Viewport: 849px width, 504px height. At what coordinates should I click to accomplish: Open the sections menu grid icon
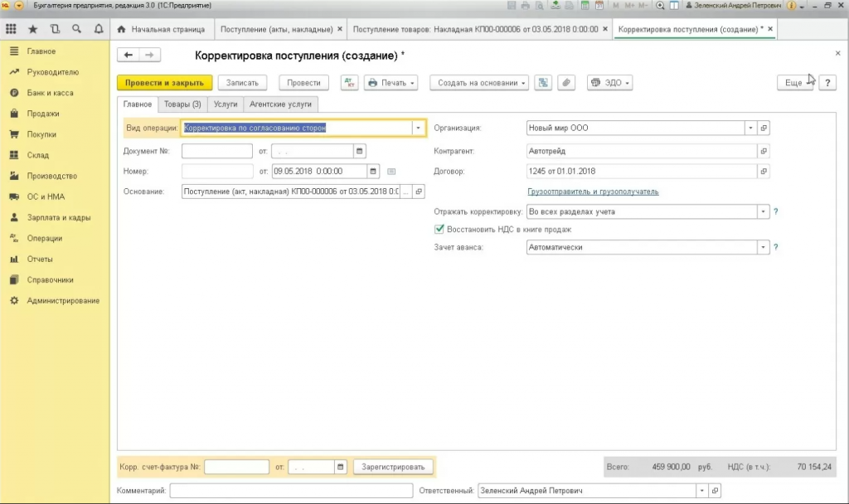point(11,29)
